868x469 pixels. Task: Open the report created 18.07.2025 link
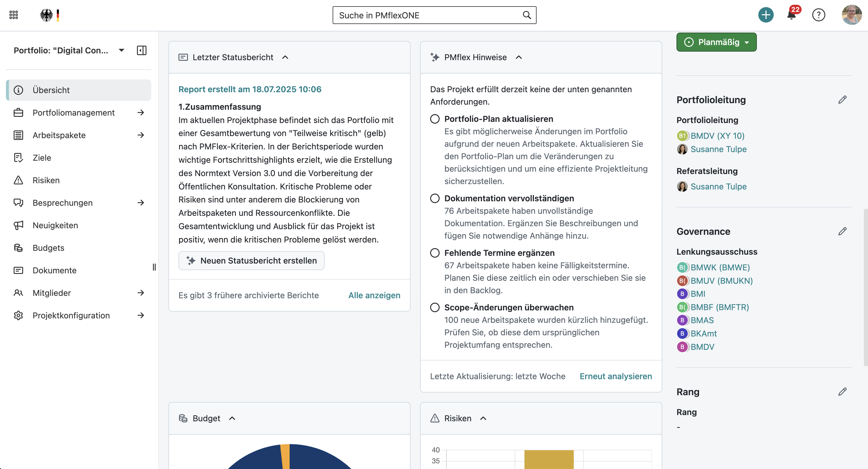[250, 89]
